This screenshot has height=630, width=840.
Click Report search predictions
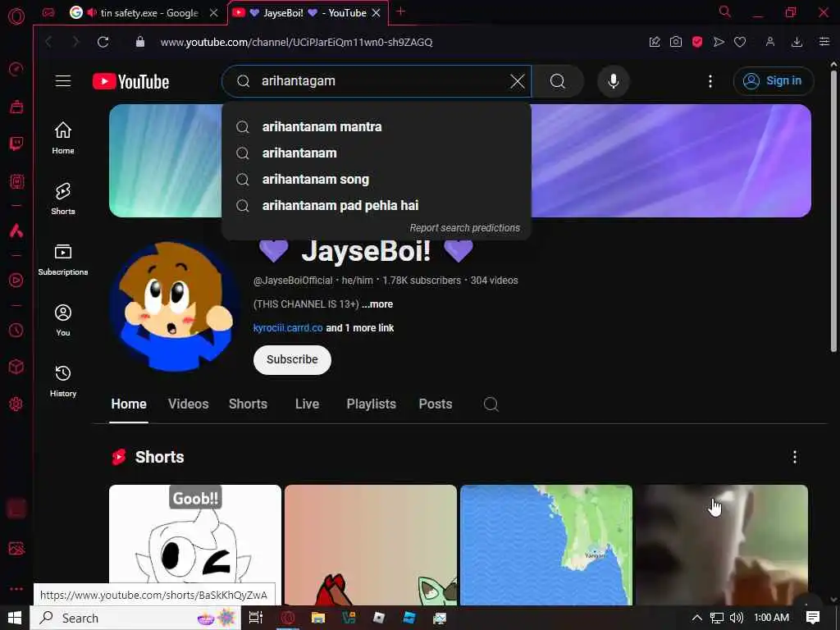pos(464,228)
